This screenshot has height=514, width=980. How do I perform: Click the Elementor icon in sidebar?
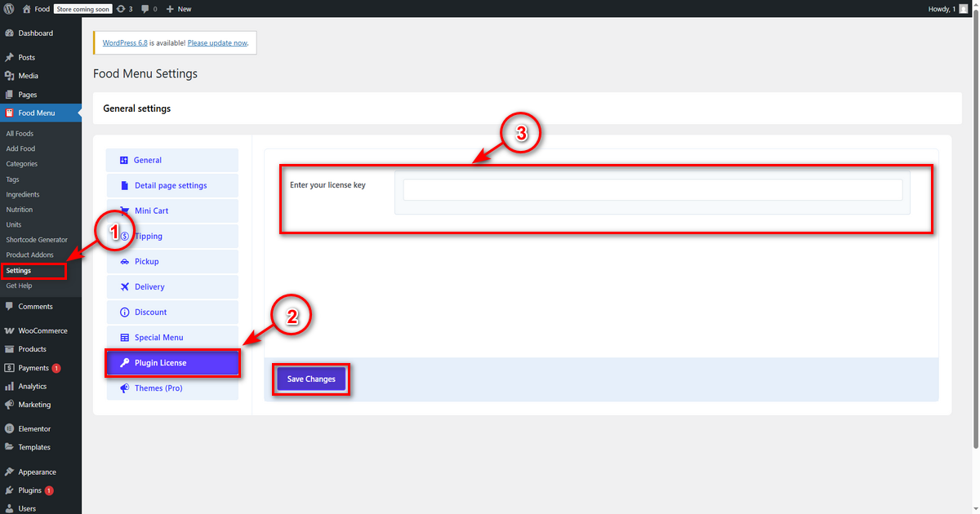(9, 429)
